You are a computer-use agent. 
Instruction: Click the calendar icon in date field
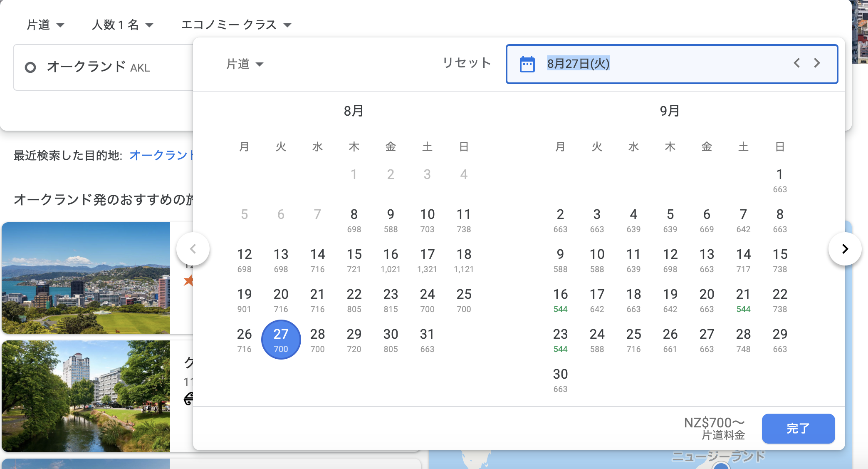tap(527, 64)
